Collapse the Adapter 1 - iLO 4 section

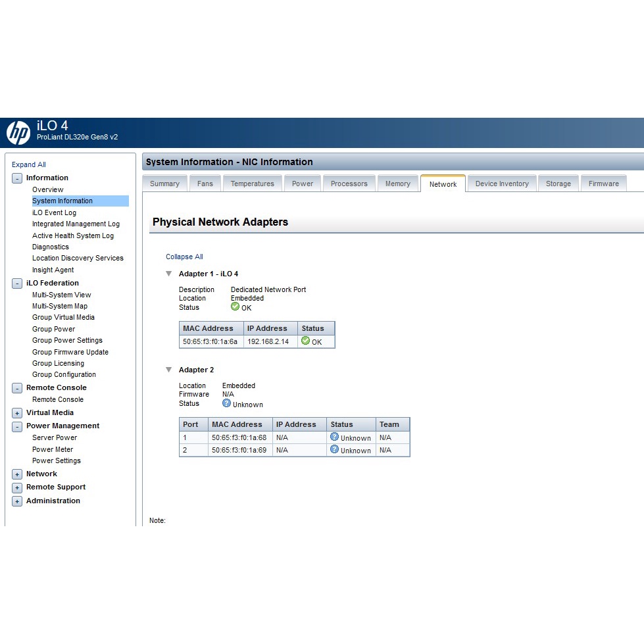click(x=169, y=274)
